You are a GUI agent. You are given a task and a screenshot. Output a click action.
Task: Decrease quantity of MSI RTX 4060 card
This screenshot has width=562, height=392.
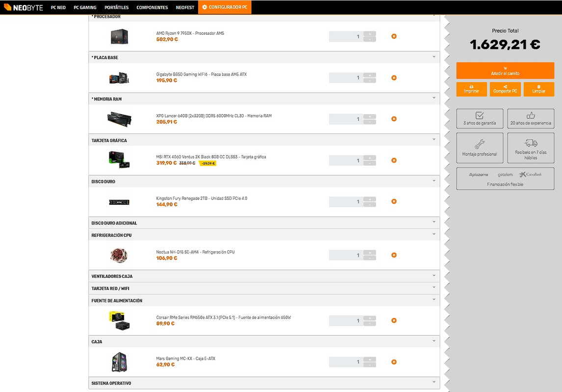[370, 163]
